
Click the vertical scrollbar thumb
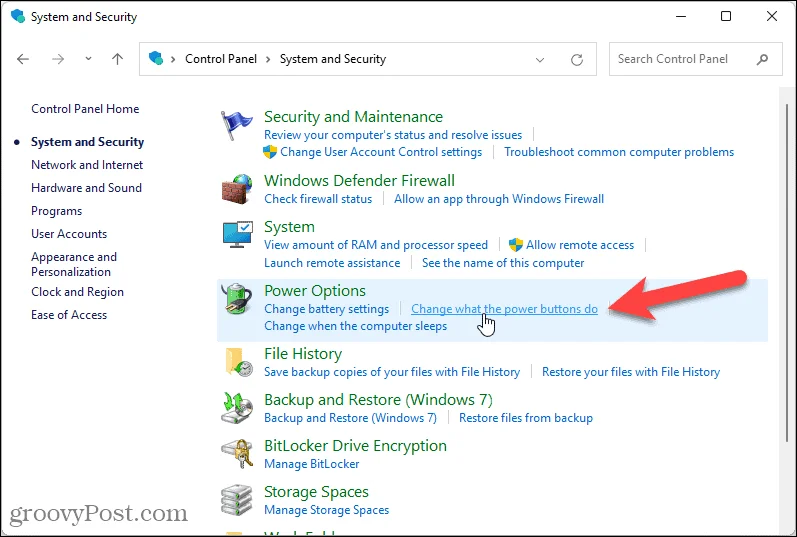[787, 272]
